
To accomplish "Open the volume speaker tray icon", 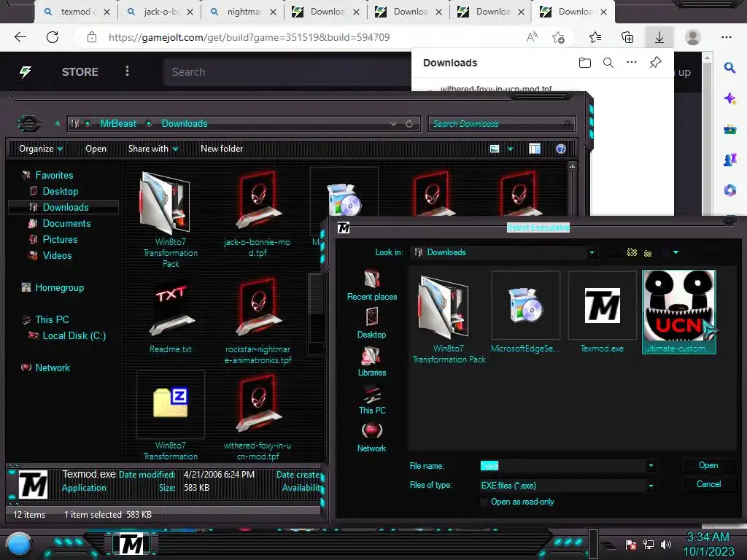I will pyautogui.click(x=666, y=544).
